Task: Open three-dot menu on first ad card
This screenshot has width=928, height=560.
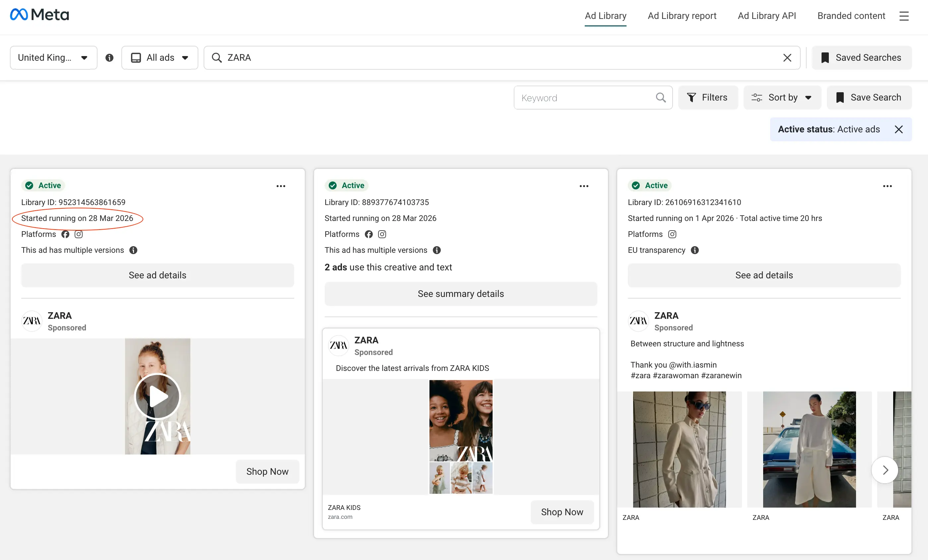Action: (x=281, y=186)
